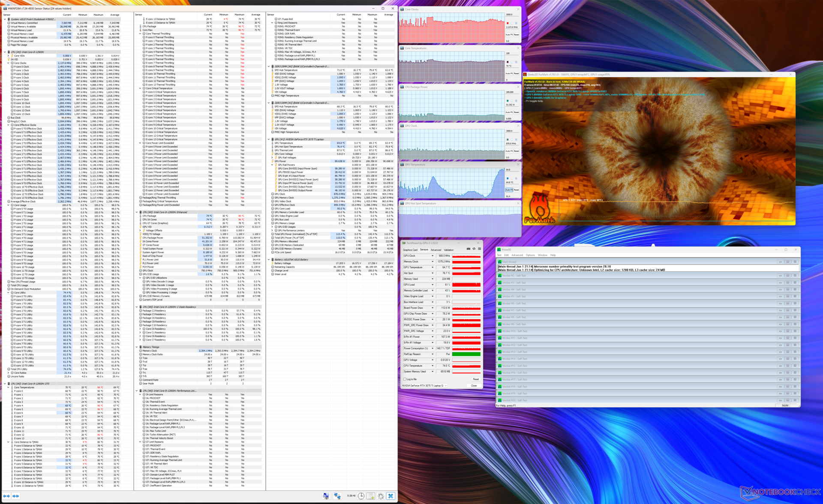
Task: Switch to GPU-Z Validation tab
Action: pyautogui.click(x=448, y=250)
